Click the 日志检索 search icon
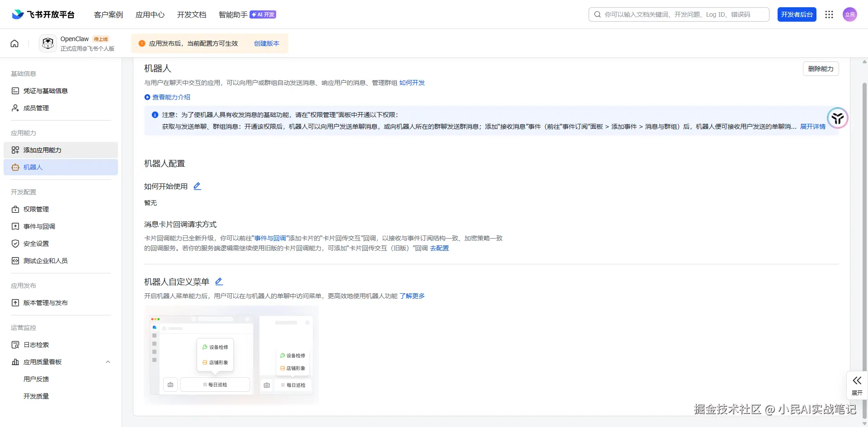This screenshot has width=868, height=427. [15, 345]
